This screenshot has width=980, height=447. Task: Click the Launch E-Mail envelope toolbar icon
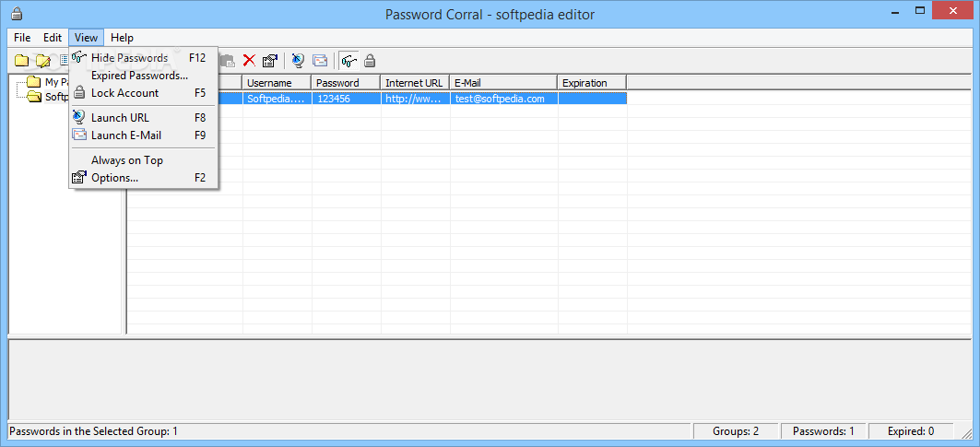[x=320, y=61]
